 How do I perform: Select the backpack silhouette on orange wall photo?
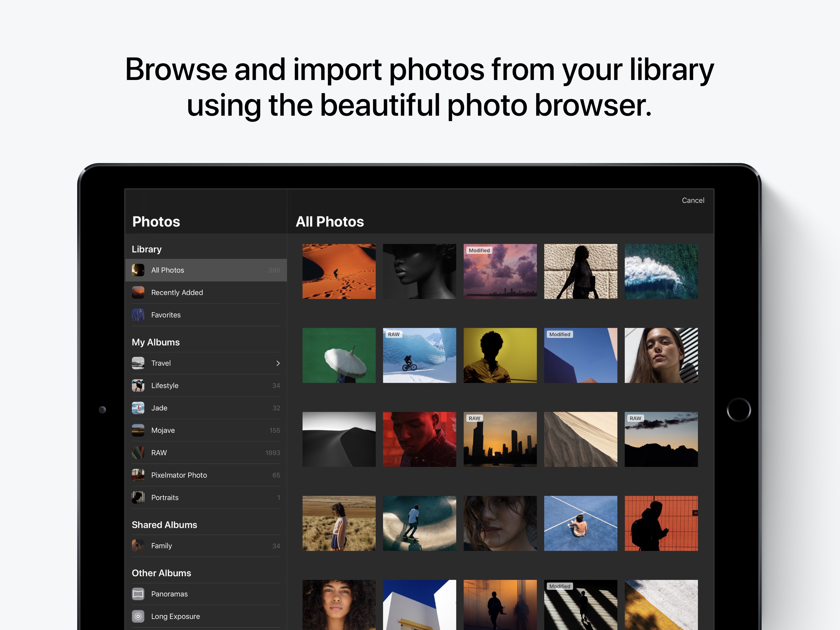point(661,523)
